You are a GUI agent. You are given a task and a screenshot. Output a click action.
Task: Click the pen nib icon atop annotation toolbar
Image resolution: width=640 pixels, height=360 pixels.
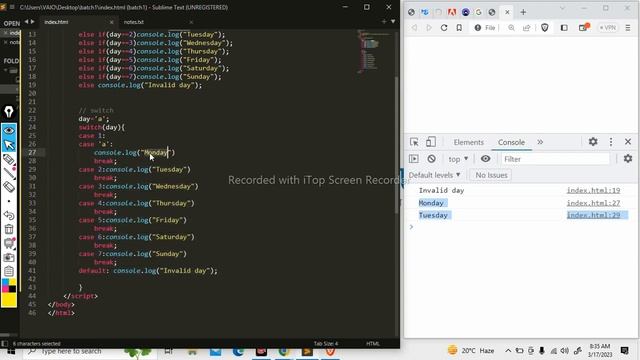9,111
